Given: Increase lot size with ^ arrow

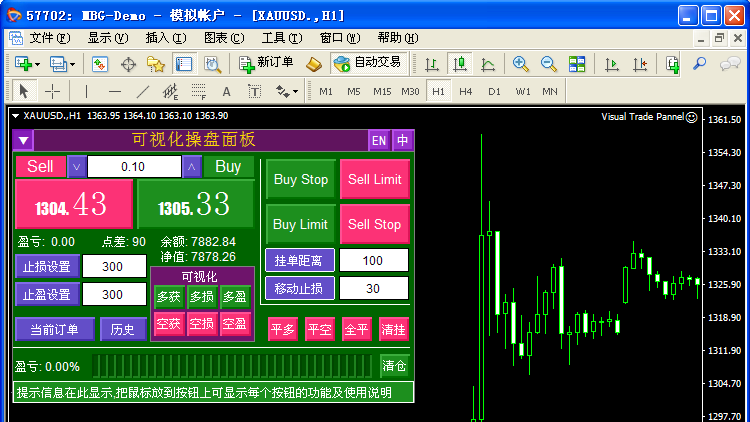Looking at the screenshot, I should tap(192, 167).
